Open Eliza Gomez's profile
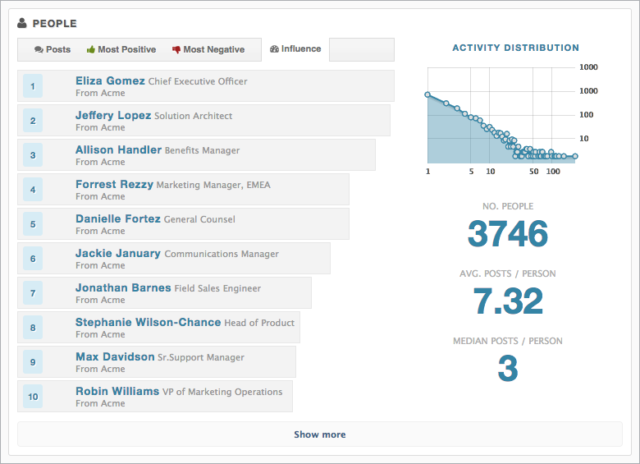Screen dimensions: 640x464 click(110, 81)
